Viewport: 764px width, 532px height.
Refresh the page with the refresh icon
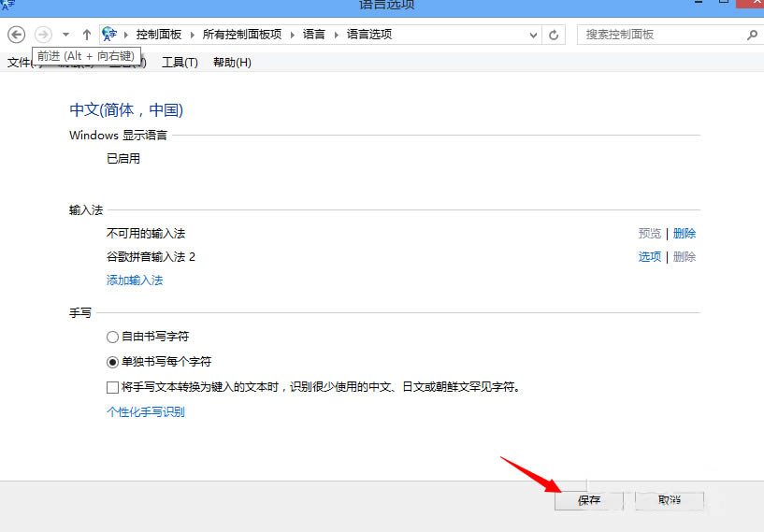coord(554,36)
